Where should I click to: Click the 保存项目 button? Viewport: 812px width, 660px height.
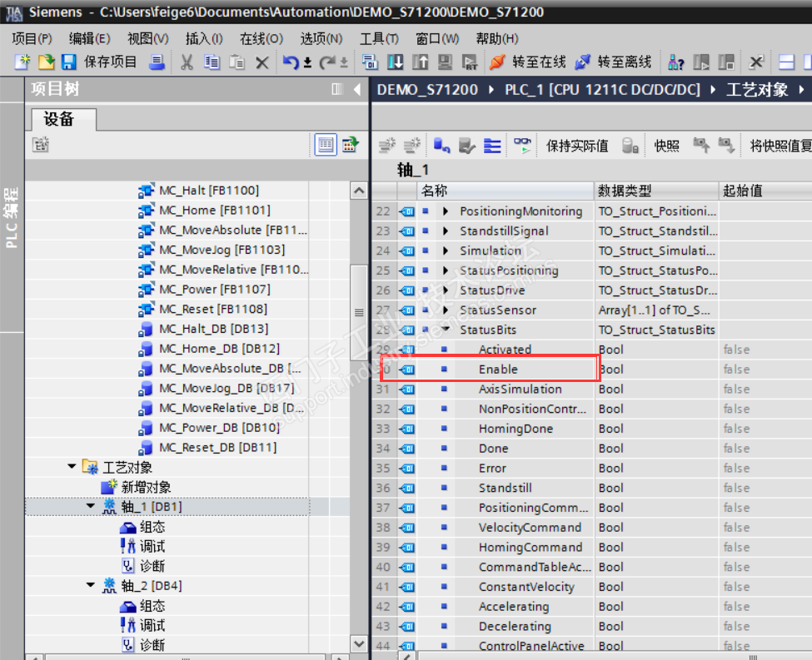(x=110, y=62)
